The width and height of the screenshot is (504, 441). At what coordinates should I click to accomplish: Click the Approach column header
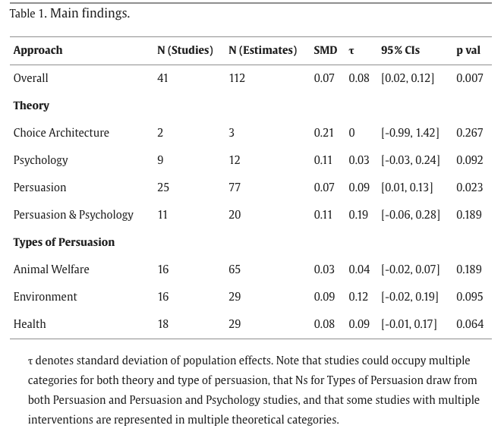click(38, 51)
